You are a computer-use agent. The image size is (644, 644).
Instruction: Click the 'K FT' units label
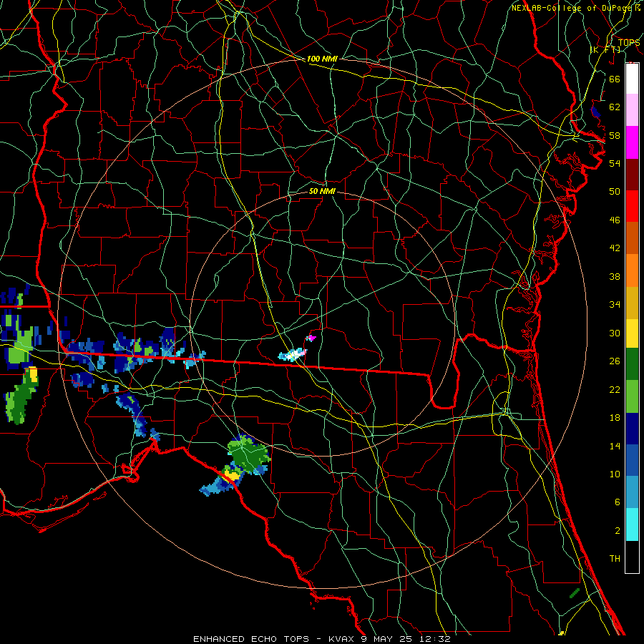coord(605,49)
